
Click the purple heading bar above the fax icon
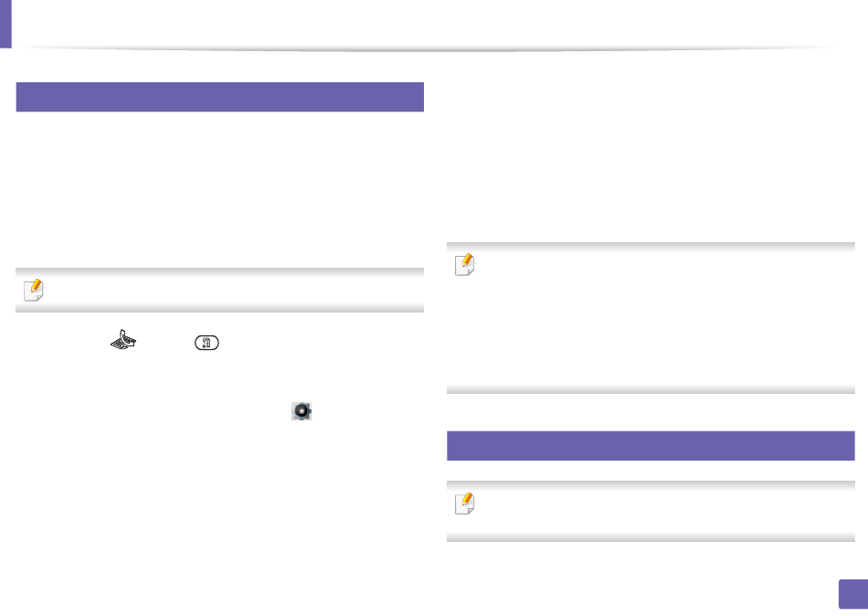click(x=220, y=97)
